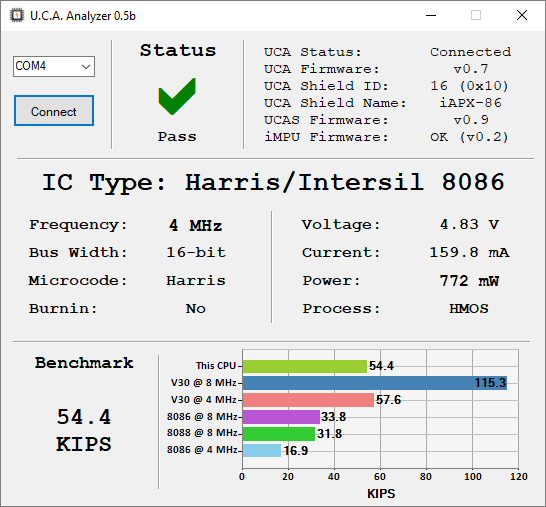Click the 'Pass' status text
546x507 pixels.
177,136
